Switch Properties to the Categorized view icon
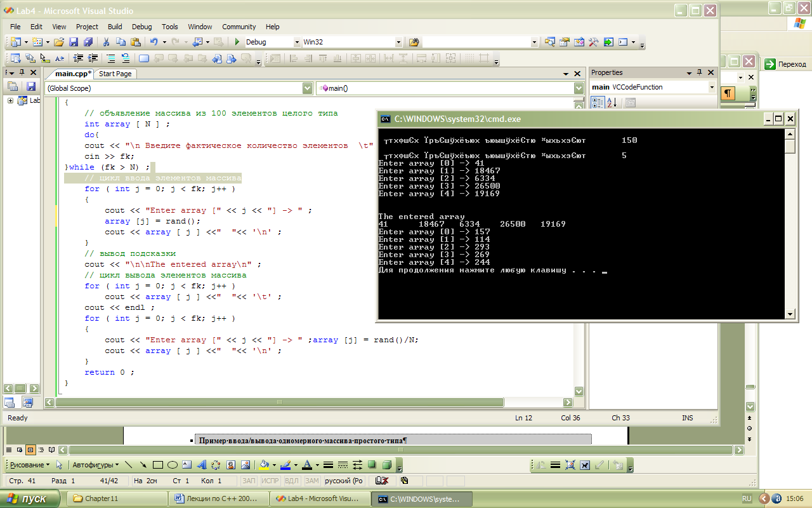This screenshot has height=508, width=812. point(598,102)
